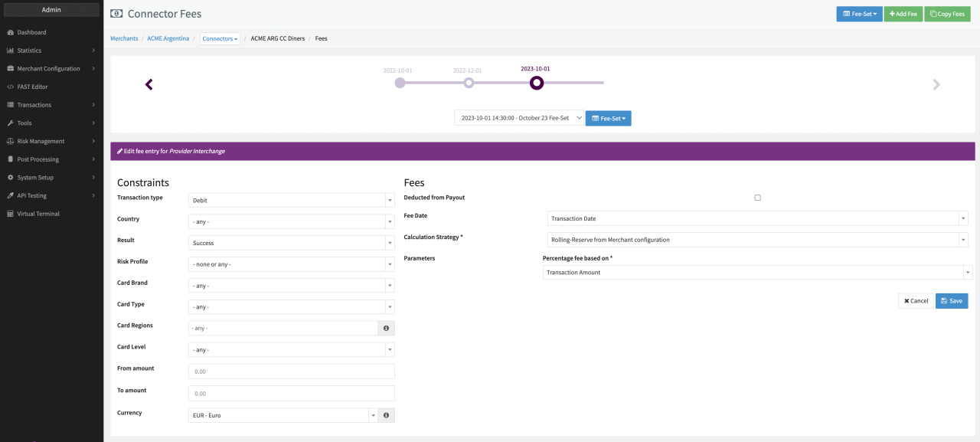Open the Virtual Terminal menu item

(38, 214)
